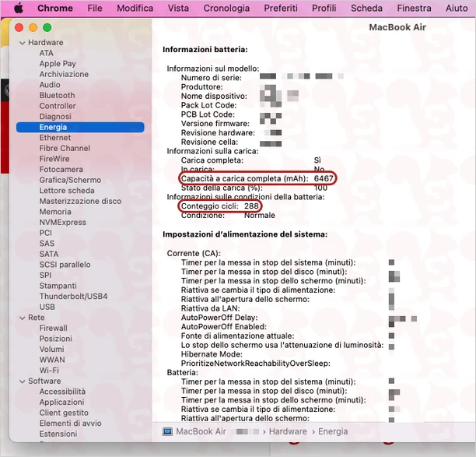
Task: Select Apple Pay in the sidebar
Action: coord(58,64)
